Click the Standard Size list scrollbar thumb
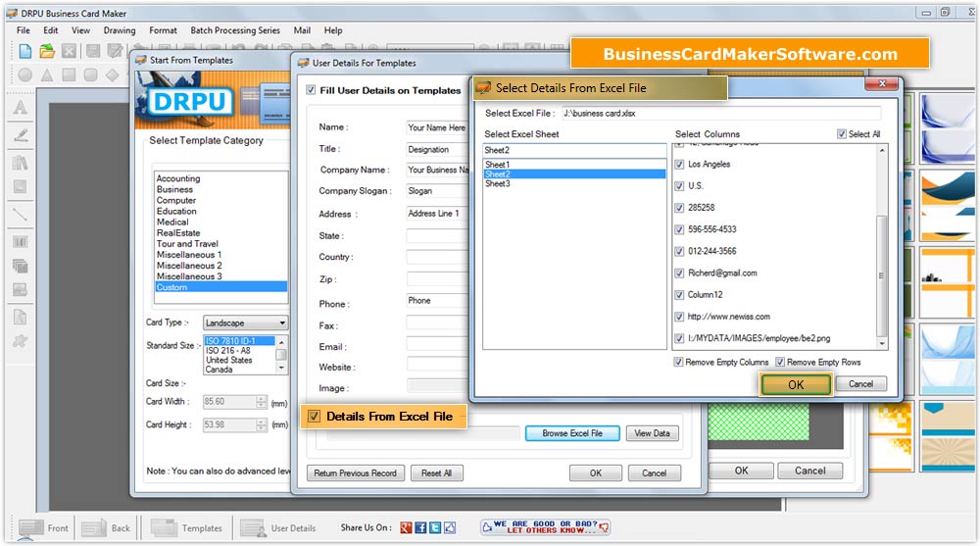 (x=281, y=355)
